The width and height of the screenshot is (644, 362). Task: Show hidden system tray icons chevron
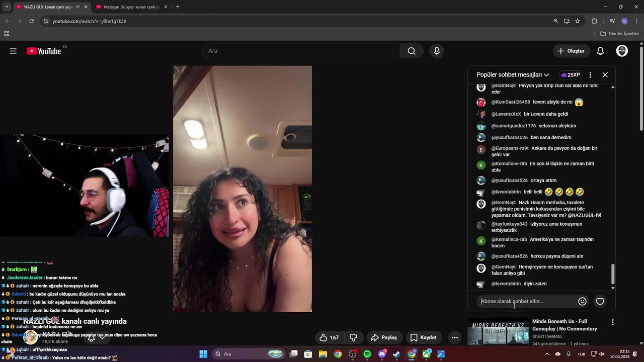tap(547, 354)
